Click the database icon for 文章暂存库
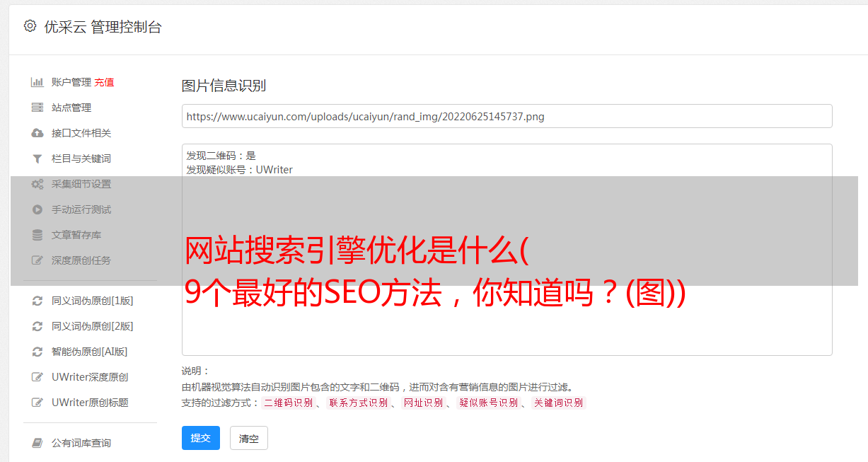The height and width of the screenshot is (462, 868). click(37, 235)
